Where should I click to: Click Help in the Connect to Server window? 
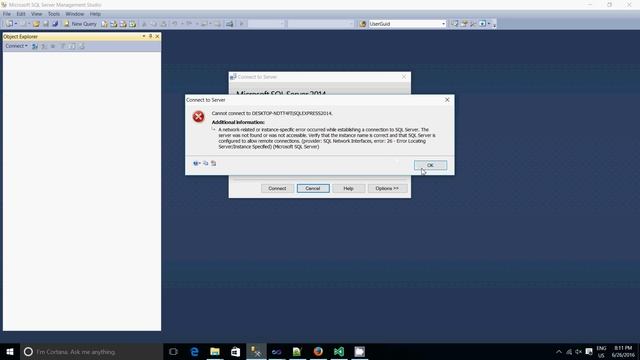coord(349,189)
